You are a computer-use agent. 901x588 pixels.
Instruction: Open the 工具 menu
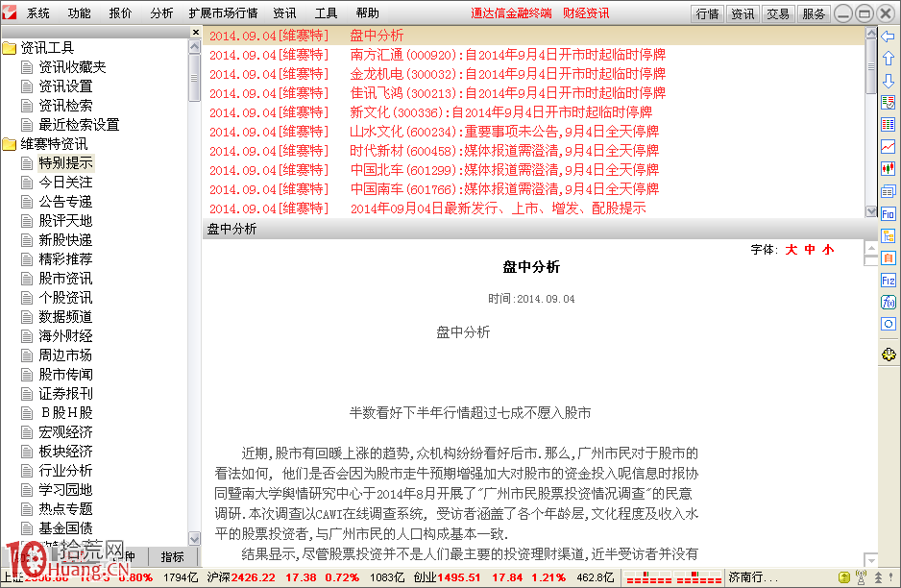(326, 13)
